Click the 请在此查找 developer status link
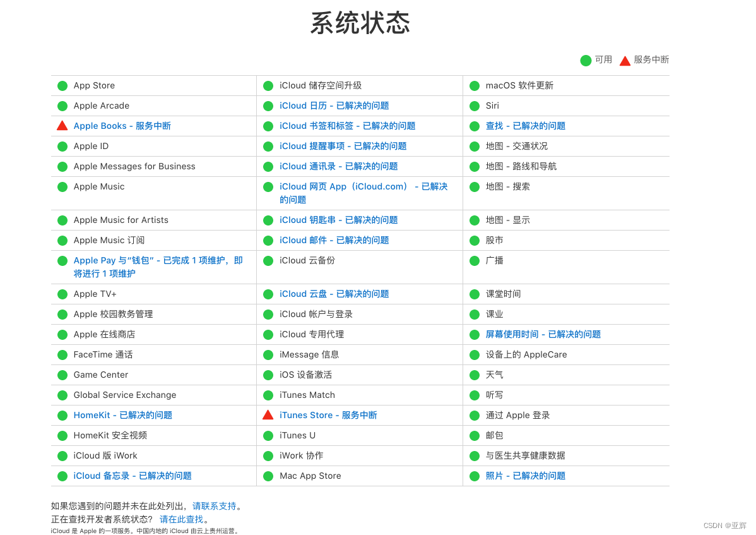This screenshot has height=535, width=756. 181,520
